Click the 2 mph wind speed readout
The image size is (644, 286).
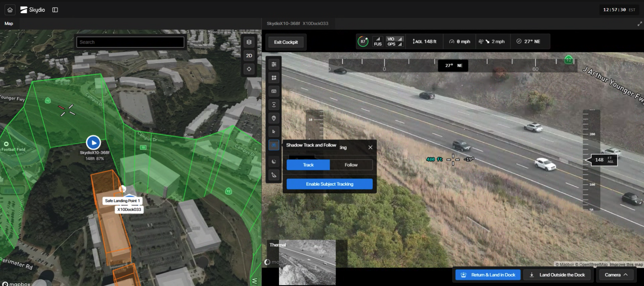tap(492, 42)
